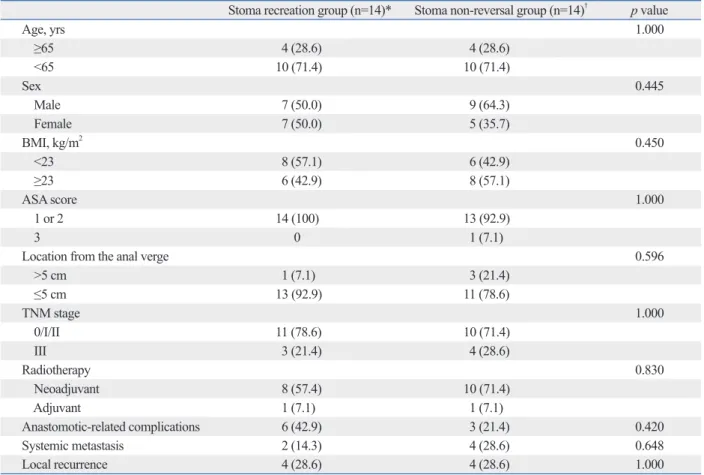Click the '6 (42.9)' cell in Anastomotic row
This screenshot has width=704, height=475.
pos(301,427)
